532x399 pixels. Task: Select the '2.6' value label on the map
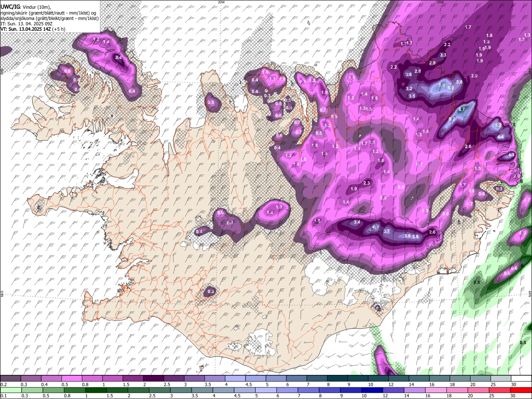pyautogui.click(x=432, y=232)
